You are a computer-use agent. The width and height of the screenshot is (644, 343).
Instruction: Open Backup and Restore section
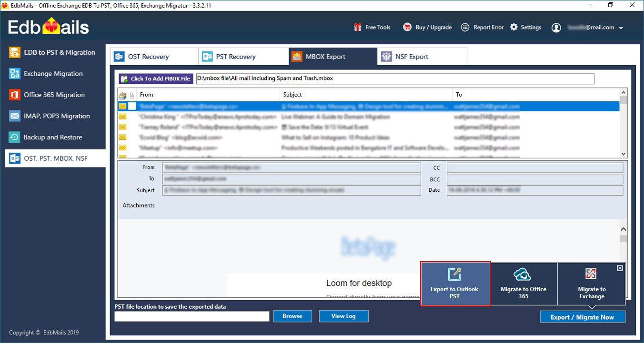point(52,137)
